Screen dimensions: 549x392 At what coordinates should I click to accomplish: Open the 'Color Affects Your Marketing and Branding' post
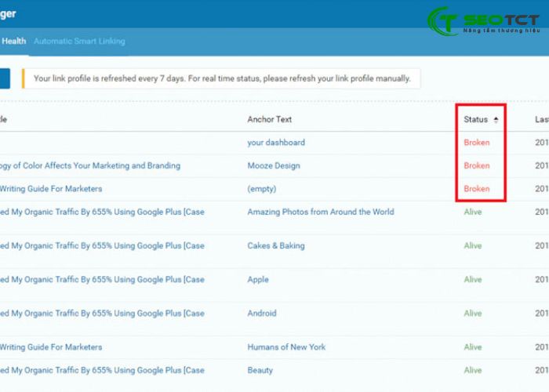pyautogui.click(x=90, y=165)
